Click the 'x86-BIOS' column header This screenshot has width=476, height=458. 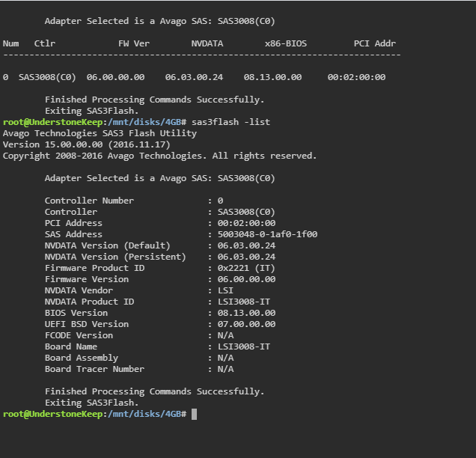click(x=286, y=43)
